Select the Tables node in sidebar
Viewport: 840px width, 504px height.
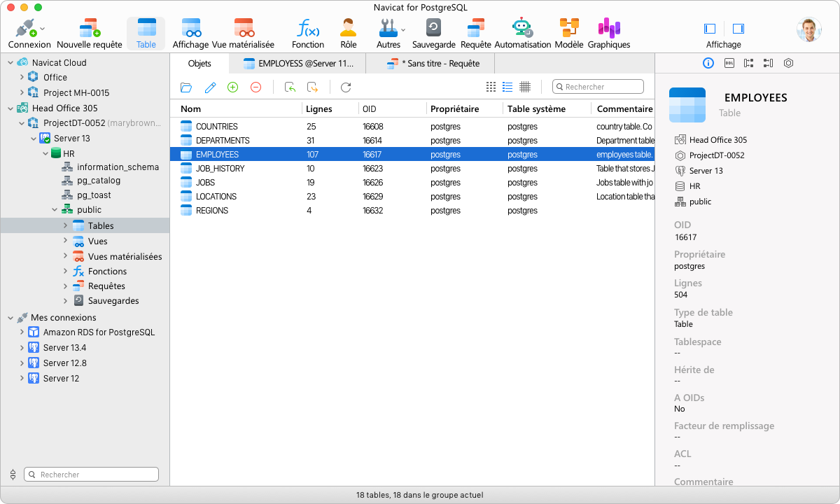[x=85, y=225]
